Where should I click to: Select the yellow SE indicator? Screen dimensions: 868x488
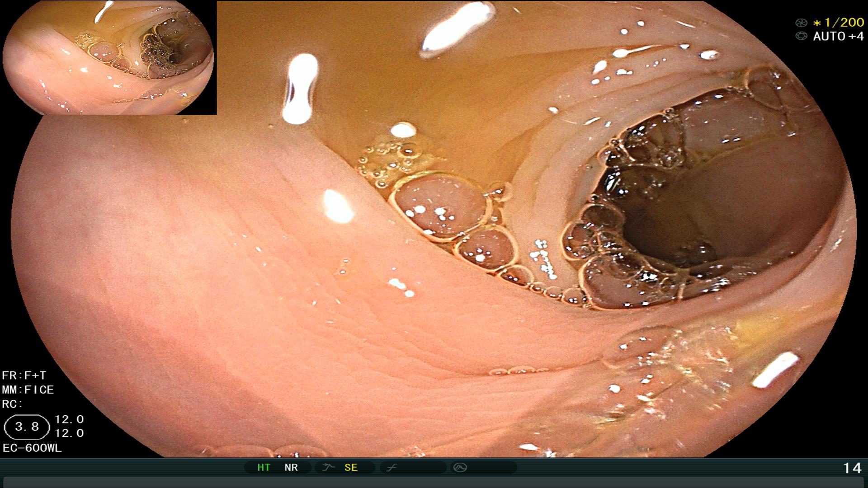pos(351,467)
